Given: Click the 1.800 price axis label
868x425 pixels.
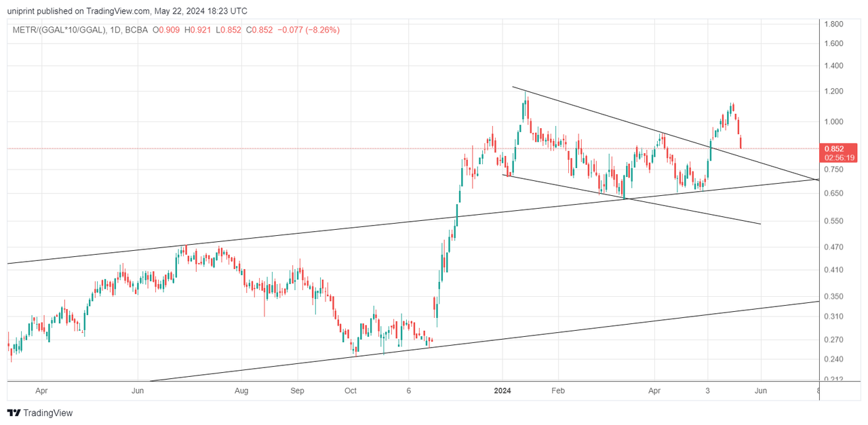Looking at the screenshot, I should tap(834, 24).
